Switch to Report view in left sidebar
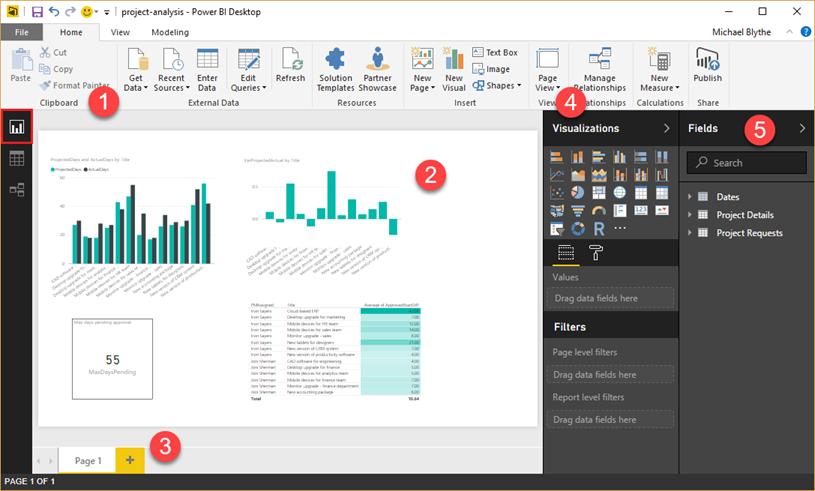Image resolution: width=815 pixels, height=491 pixels. pos(17,127)
